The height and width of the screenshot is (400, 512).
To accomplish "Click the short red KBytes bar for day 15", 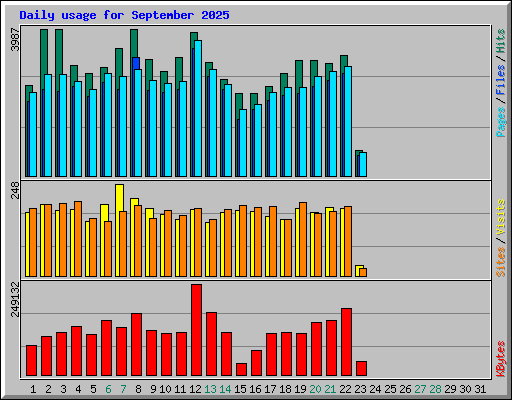I will [241, 369].
